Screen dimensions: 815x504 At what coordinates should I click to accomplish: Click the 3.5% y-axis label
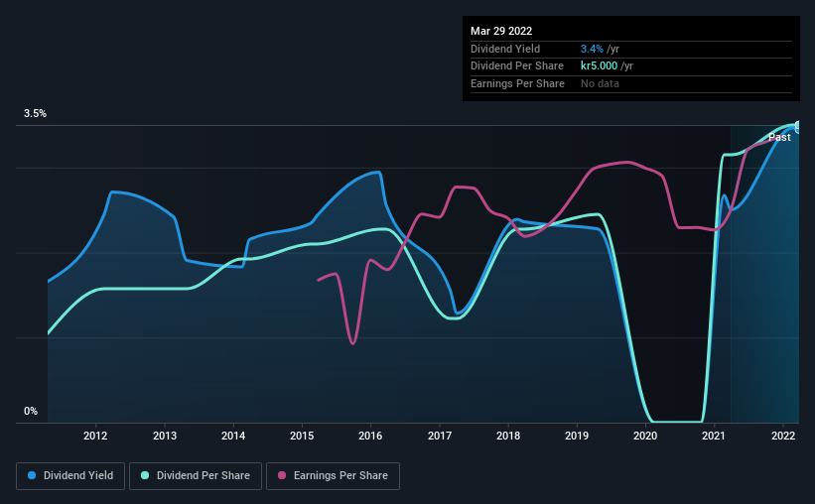[x=35, y=113]
